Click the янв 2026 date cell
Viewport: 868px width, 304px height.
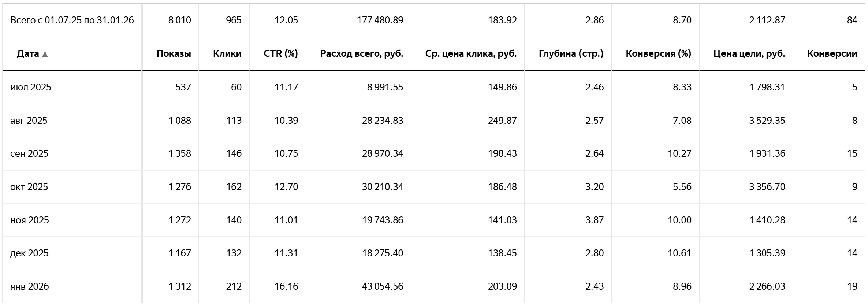point(30,286)
